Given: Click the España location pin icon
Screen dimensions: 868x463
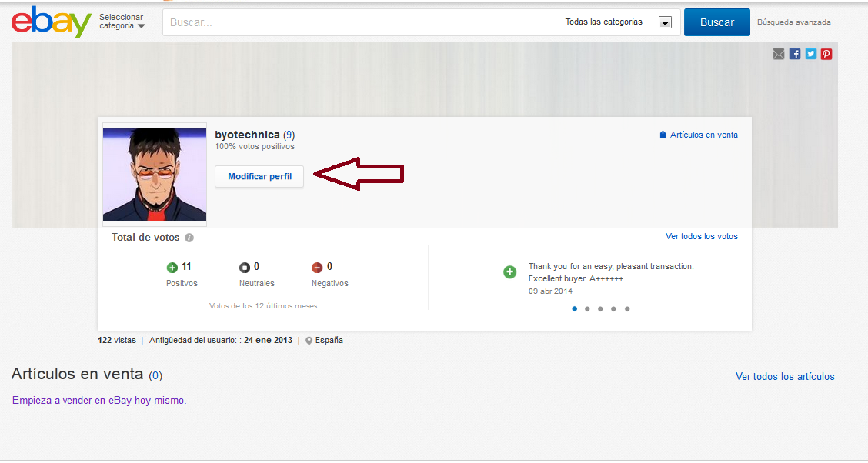Looking at the screenshot, I should (309, 341).
